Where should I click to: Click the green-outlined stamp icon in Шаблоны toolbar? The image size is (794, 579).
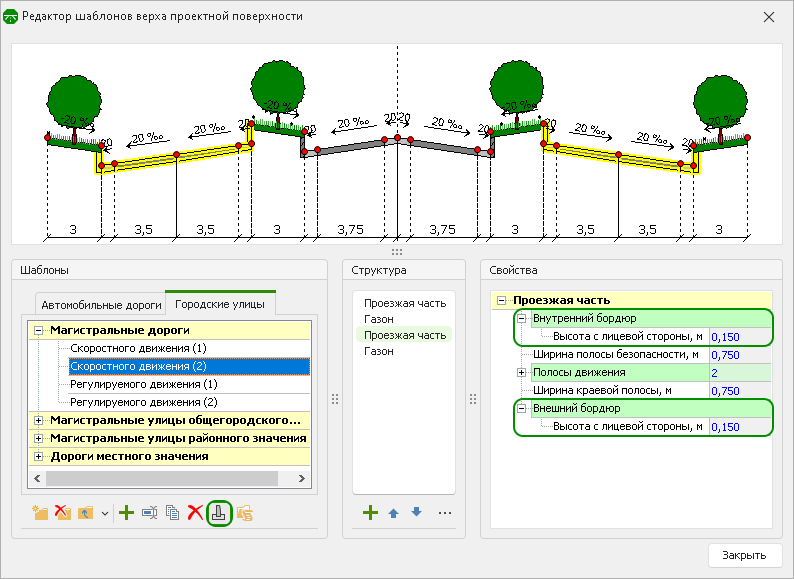(219, 513)
